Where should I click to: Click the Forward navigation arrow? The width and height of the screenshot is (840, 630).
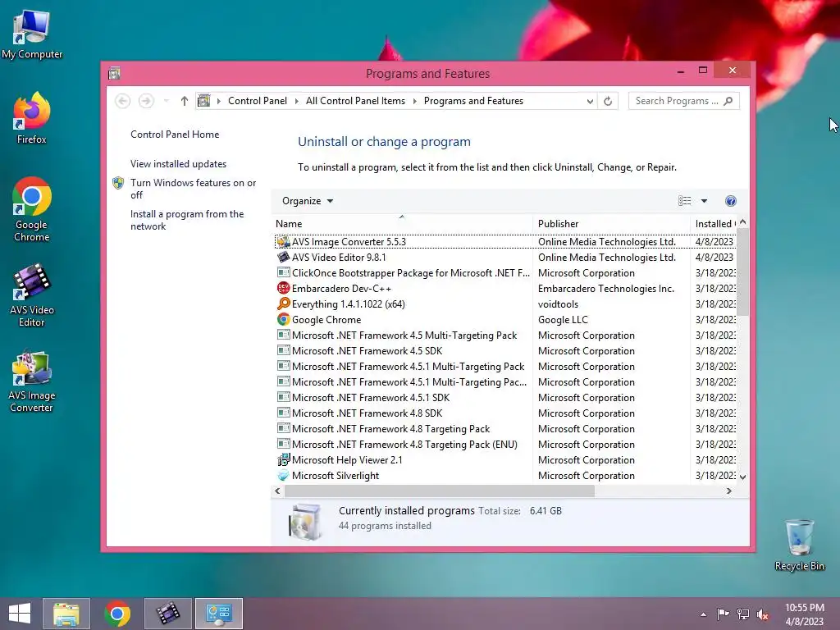(x=146, y=101)
